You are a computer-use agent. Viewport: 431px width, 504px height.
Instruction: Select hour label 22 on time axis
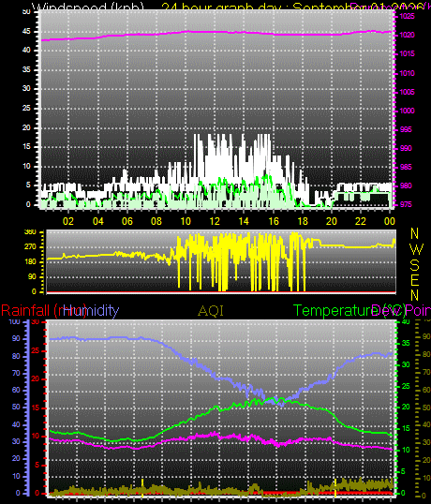(x=361, y=221)
